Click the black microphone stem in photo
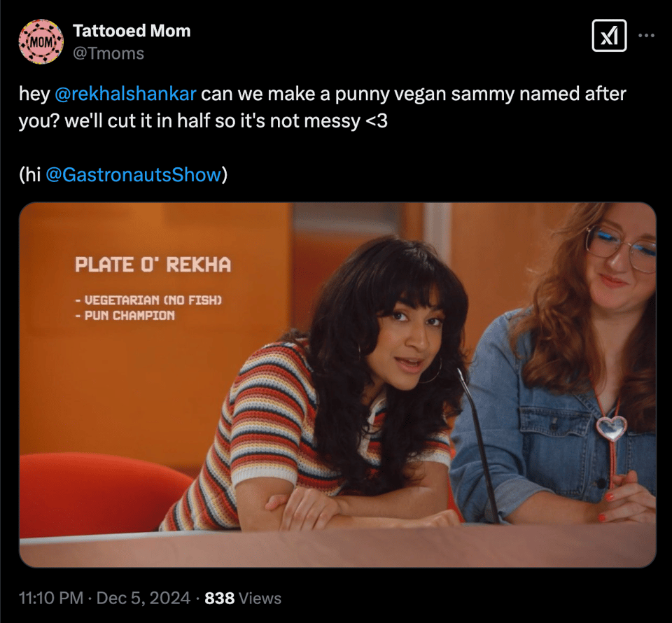 (479, 446)
